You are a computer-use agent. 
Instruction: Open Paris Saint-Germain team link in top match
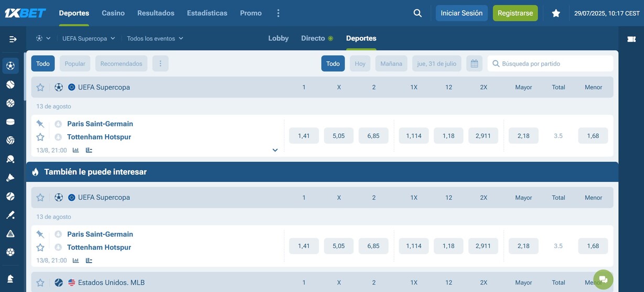(100, 124)
